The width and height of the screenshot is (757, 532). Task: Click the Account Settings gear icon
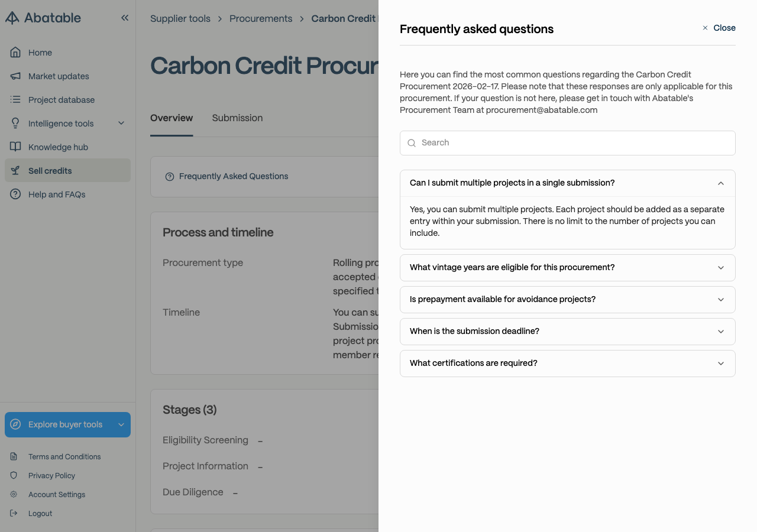(x=14, y=494)
